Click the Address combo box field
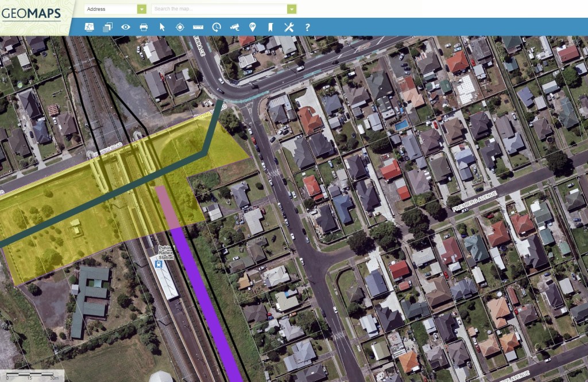The height and width of the screenshot is (382, 588). [x=110, y=9]
